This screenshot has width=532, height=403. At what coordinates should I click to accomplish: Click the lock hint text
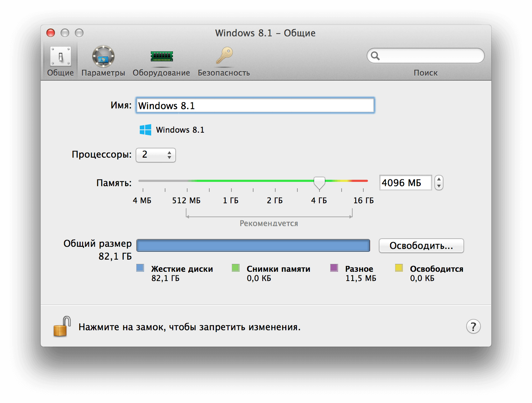[x=189, y=327]
